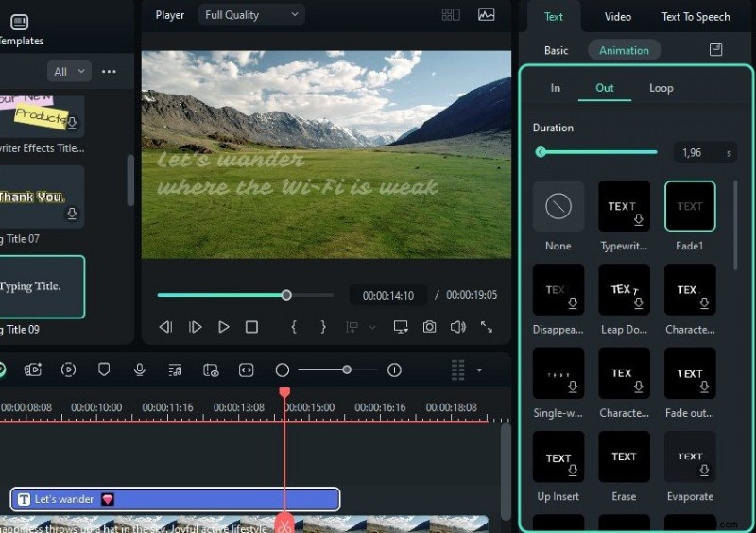Open the All filter dropdown
The image size is (756, 533).
coord(69,72)
